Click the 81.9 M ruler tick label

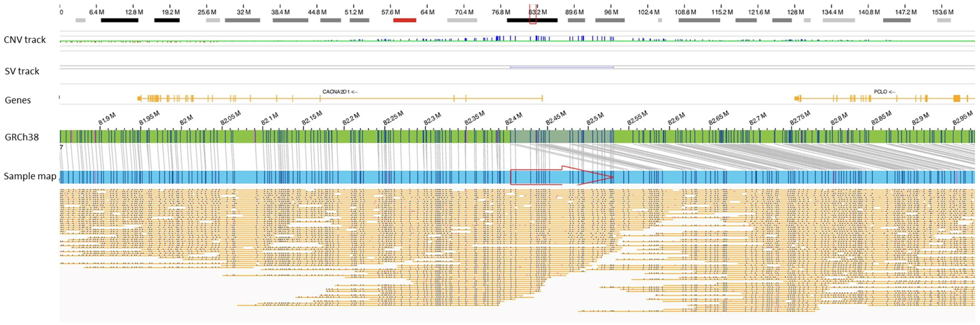pos(107,119)
